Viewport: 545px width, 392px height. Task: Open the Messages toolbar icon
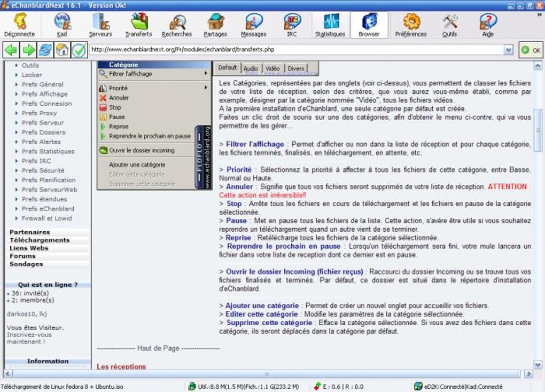(x=253, y=25)
